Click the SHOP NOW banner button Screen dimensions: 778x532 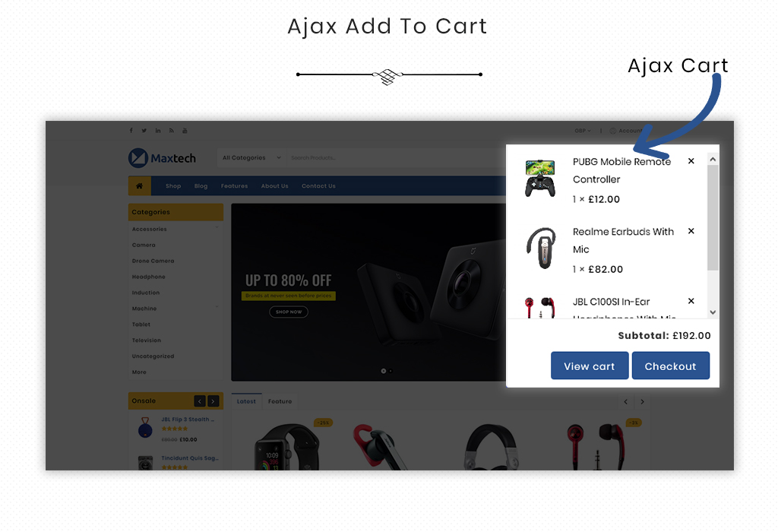(x=289, y=312)
